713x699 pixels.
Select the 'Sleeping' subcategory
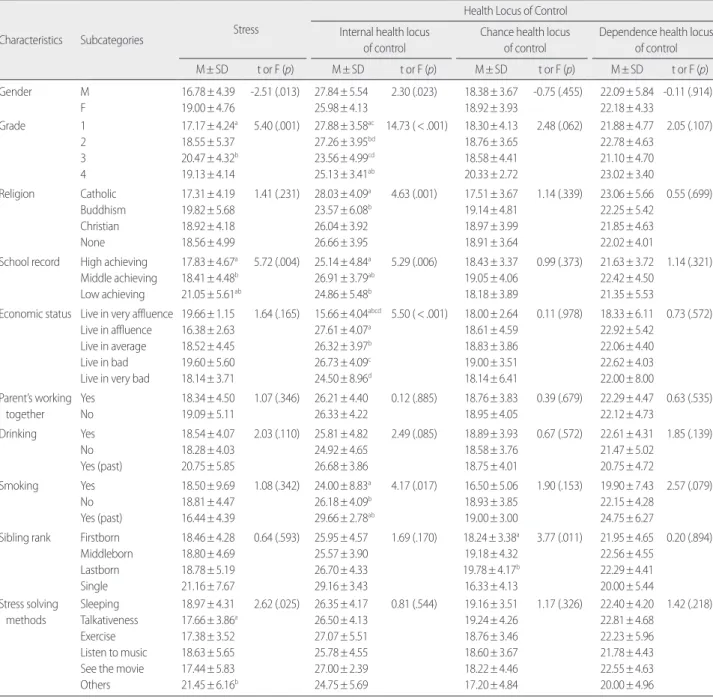[x=100, y=604]
